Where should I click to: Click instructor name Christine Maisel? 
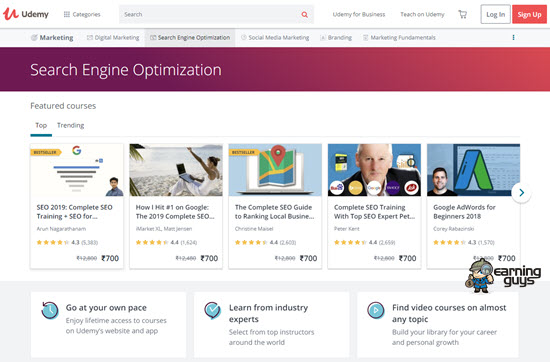254,229
